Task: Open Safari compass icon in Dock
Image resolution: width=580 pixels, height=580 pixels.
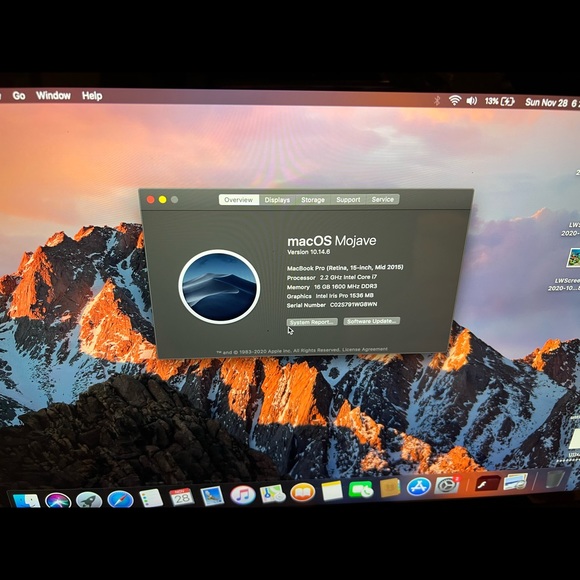Action: click(120, 500)
